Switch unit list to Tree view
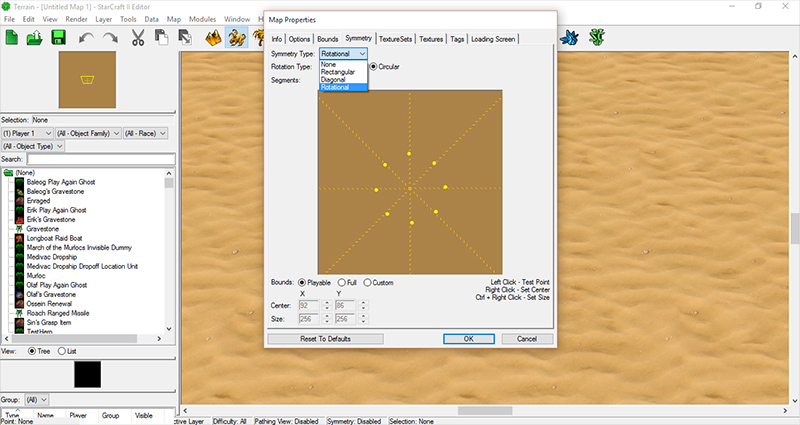 32,352
